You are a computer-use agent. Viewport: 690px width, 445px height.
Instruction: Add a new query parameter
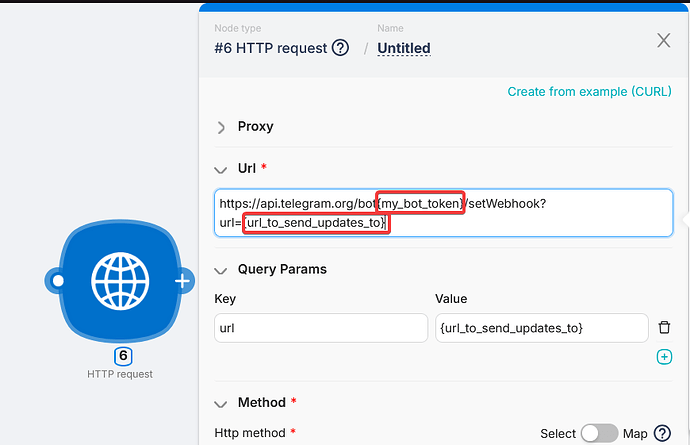pyautogui.click(x=664, y=357)
